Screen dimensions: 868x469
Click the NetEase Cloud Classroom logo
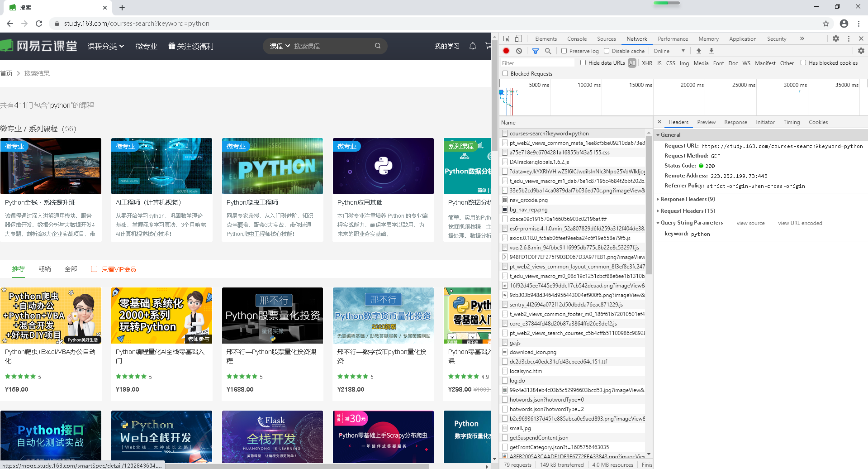(39, 46)
